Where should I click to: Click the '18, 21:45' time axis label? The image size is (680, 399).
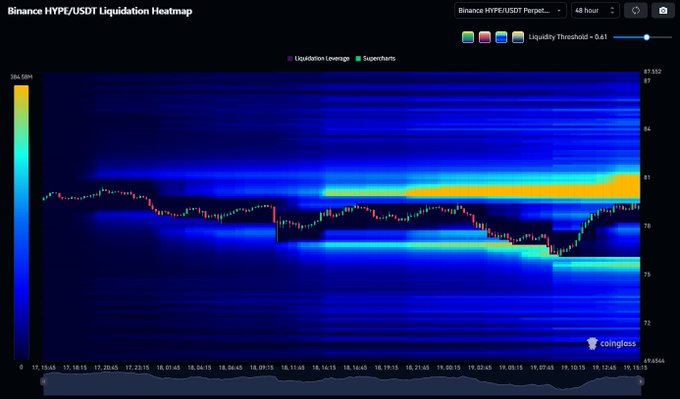point(418,368)
